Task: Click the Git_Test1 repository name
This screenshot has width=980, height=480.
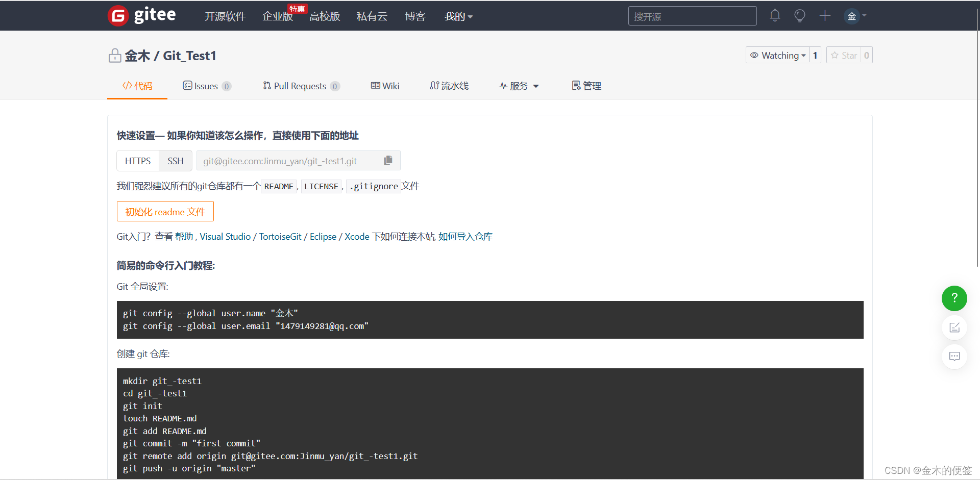Action: (189, 56)
